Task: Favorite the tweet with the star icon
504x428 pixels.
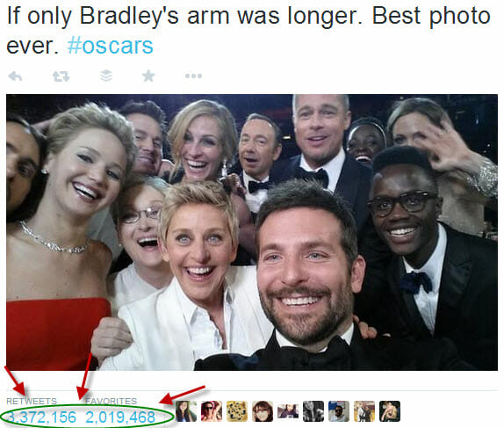Action: [148, 76]
